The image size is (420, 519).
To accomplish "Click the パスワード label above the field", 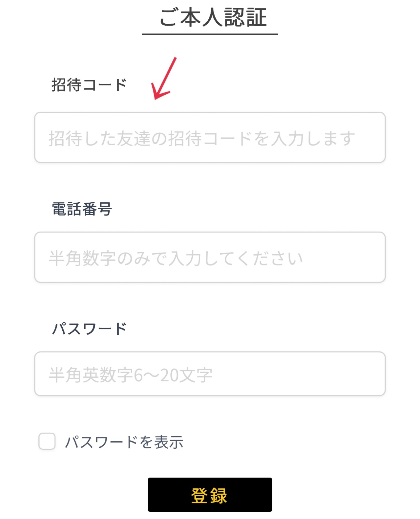I will tap(89, 329).
